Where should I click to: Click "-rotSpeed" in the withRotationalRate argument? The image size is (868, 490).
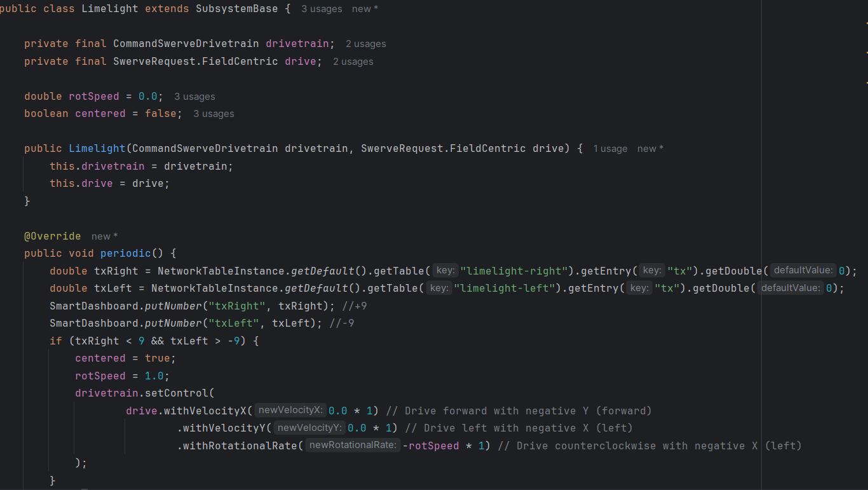click(431, 446)
